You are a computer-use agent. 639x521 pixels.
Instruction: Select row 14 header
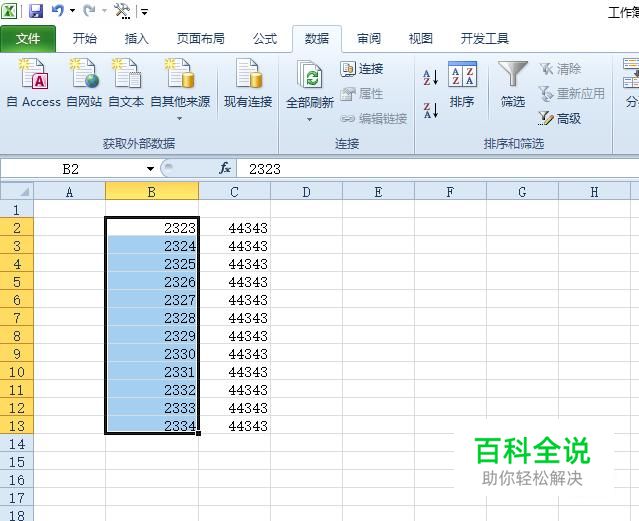point(17,444)
